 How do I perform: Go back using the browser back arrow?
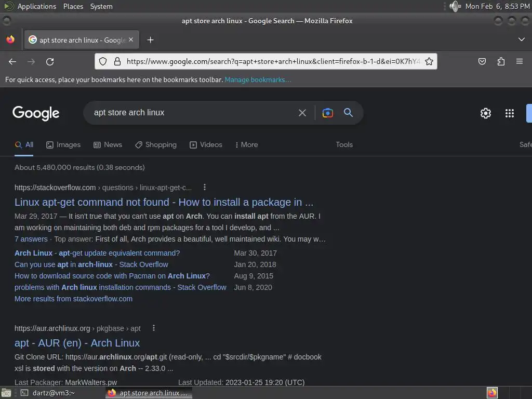pyautogui.click(x=12, y=61)
